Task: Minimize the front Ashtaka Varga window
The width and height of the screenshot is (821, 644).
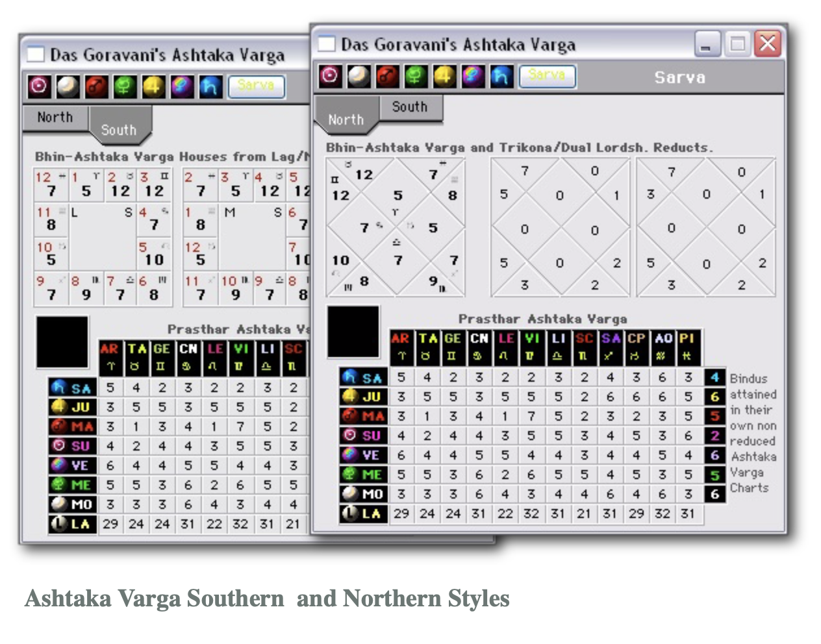Action: tap(707, 45)
